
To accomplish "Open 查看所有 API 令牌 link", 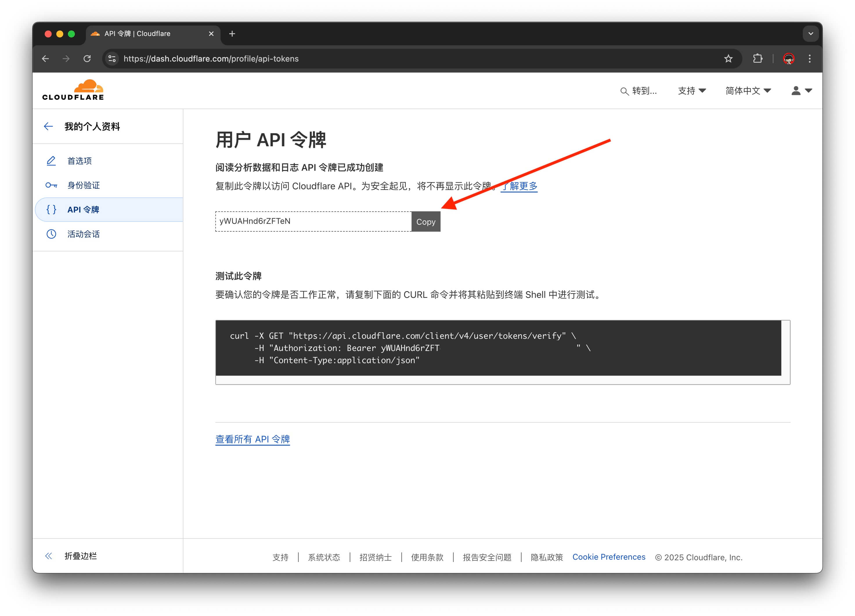I will click(x=252, y=440).
